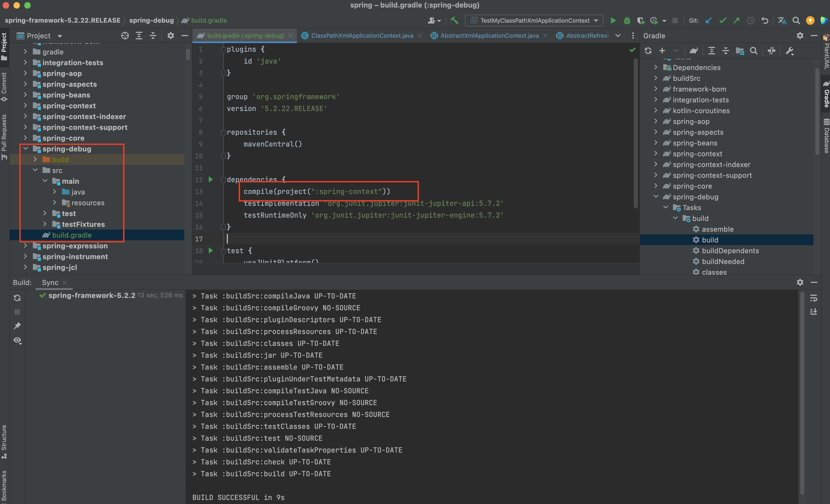Collapse the spring-debug folder in Project tree

[x=26, y=149]
